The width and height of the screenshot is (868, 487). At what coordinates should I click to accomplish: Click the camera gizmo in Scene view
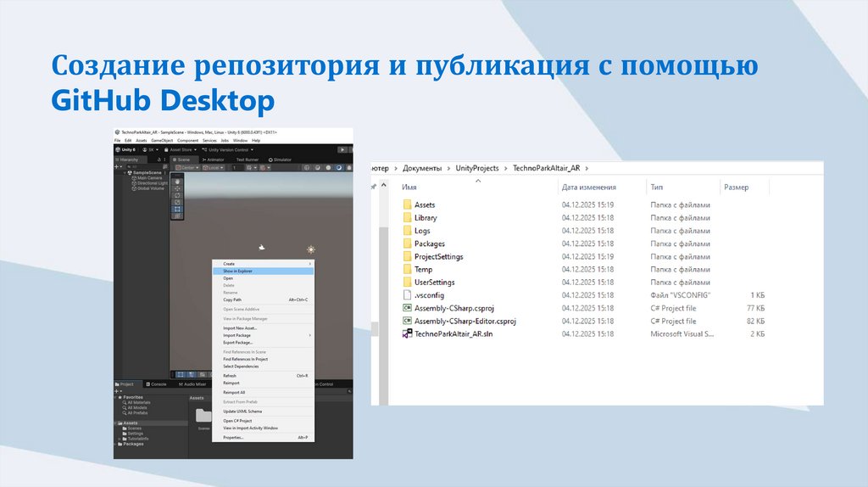pyautogui.click(x=262, y=248)
